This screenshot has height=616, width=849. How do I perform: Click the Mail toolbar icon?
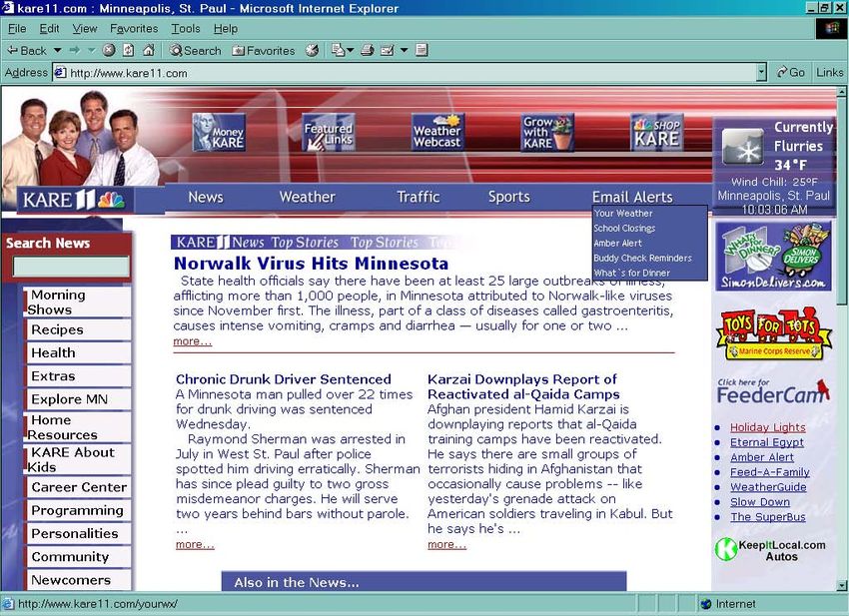[338, 50]
